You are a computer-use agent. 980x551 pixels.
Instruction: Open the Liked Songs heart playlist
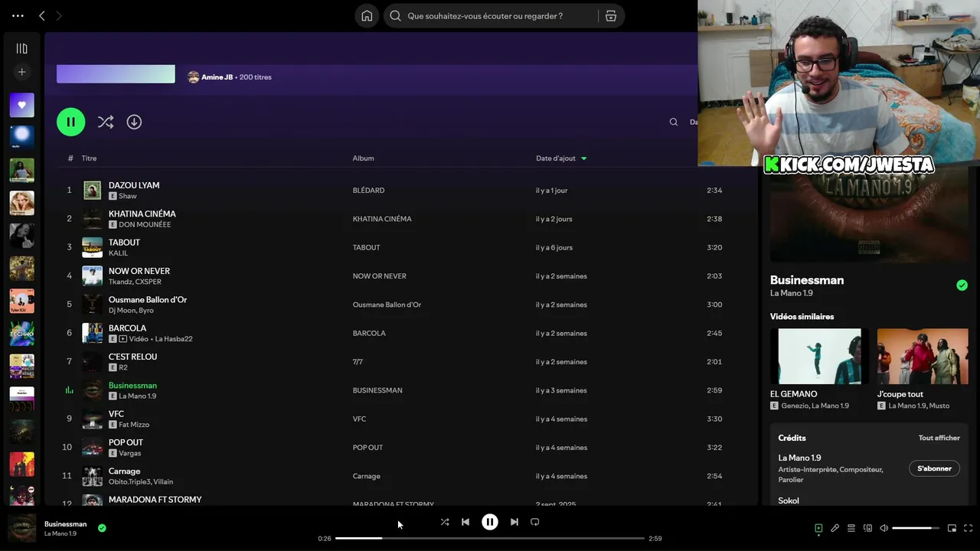[21, 105]
